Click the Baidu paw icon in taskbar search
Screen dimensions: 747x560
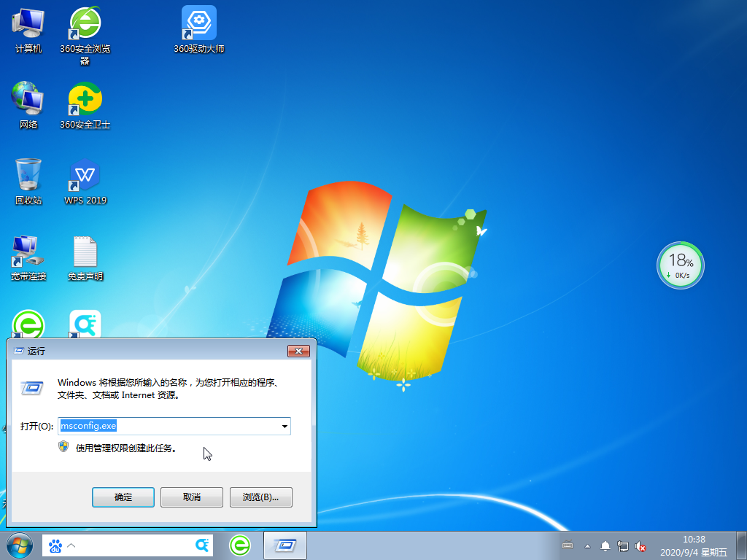(55, 545)
